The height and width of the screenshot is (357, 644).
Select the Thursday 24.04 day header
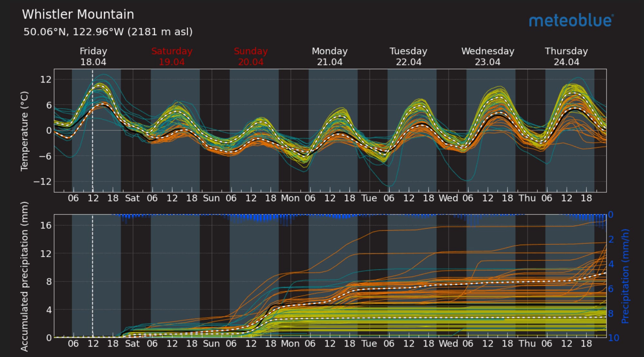click(x=566, y=56)
